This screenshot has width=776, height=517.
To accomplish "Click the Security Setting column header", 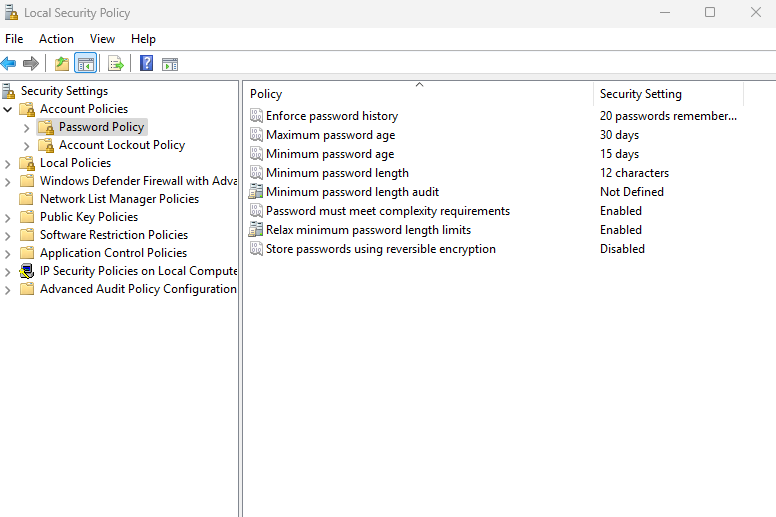I will coord(640,94).
